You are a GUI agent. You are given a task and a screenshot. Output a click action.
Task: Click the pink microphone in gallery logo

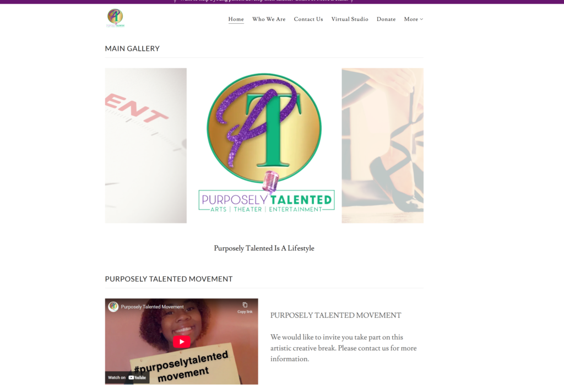point(270,181)
